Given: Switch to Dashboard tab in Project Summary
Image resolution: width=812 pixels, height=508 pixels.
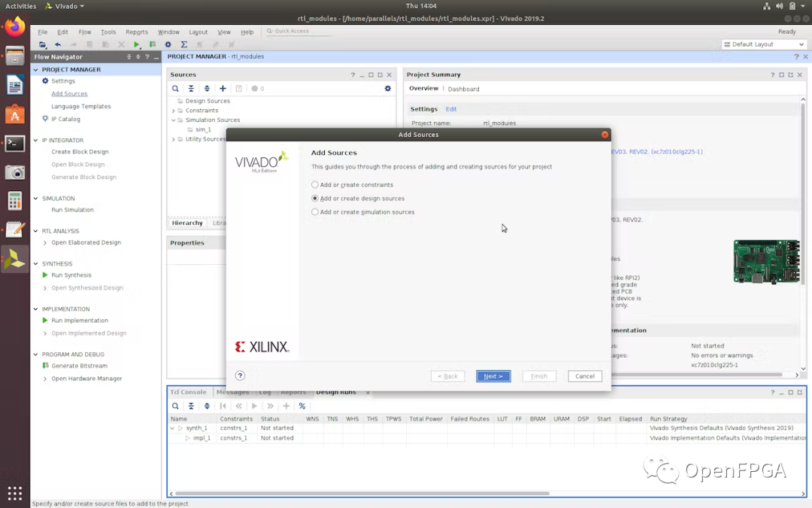Looking at the screenshot, I should (x=463, y=89).
